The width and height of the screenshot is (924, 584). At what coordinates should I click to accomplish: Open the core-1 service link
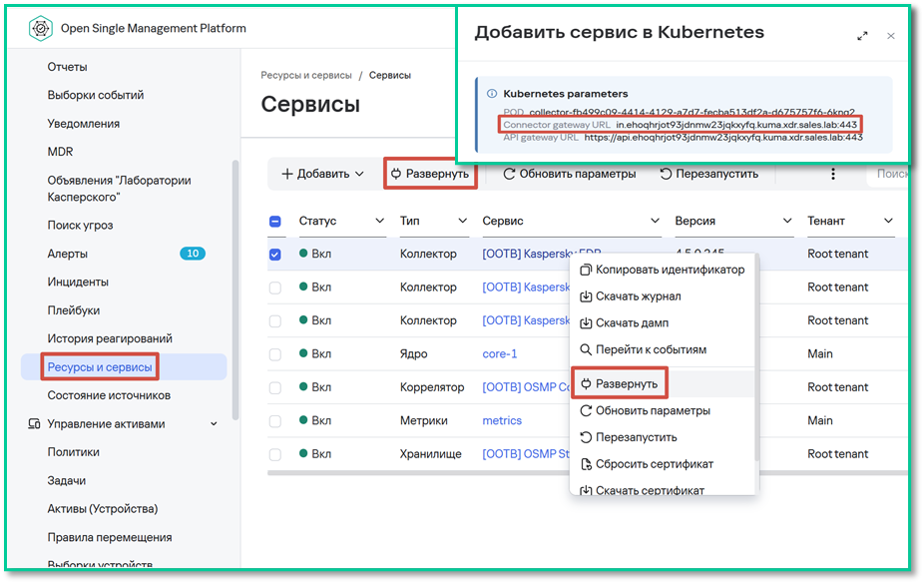coord(500,354)
